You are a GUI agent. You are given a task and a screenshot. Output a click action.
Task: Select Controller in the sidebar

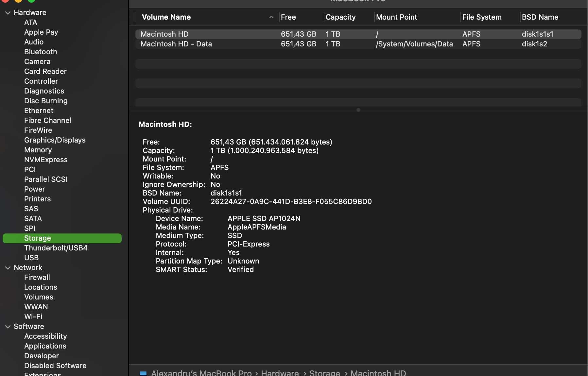(41, 81)
